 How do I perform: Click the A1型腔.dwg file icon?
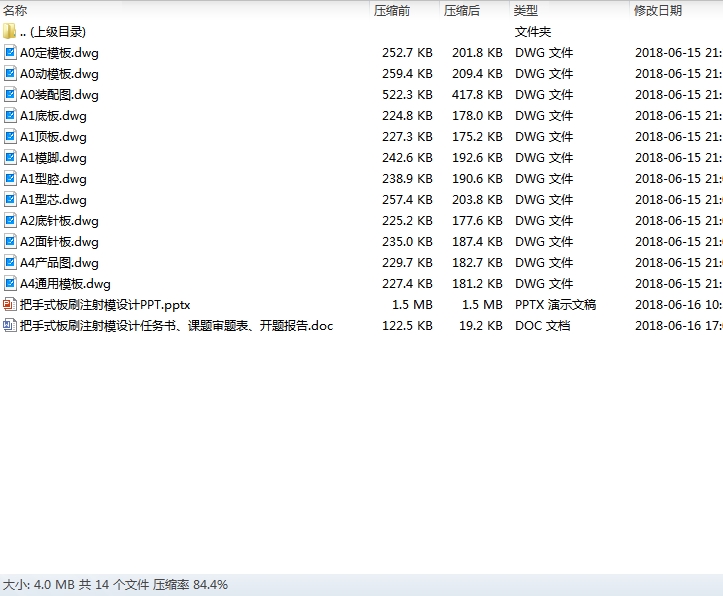10,178
